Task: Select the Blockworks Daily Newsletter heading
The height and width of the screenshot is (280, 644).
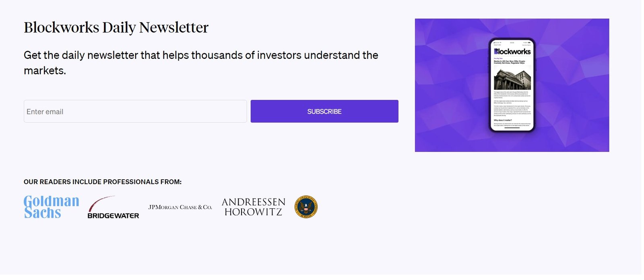Action: point(116,27)
